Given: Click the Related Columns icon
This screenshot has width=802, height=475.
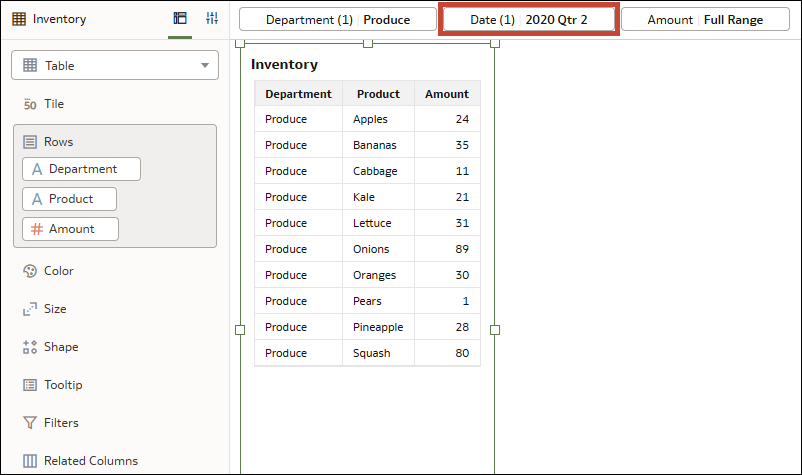Looking at the screenshot, I should [30, 461].
